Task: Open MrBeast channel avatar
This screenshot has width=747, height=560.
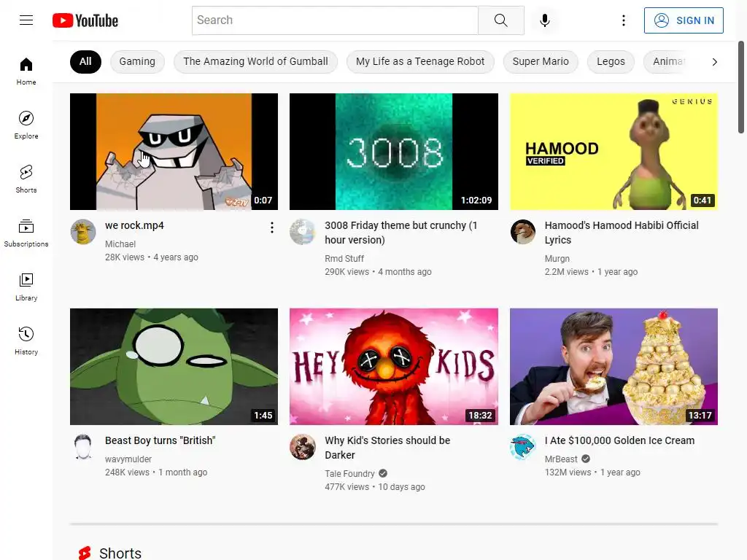Action: 522,447
